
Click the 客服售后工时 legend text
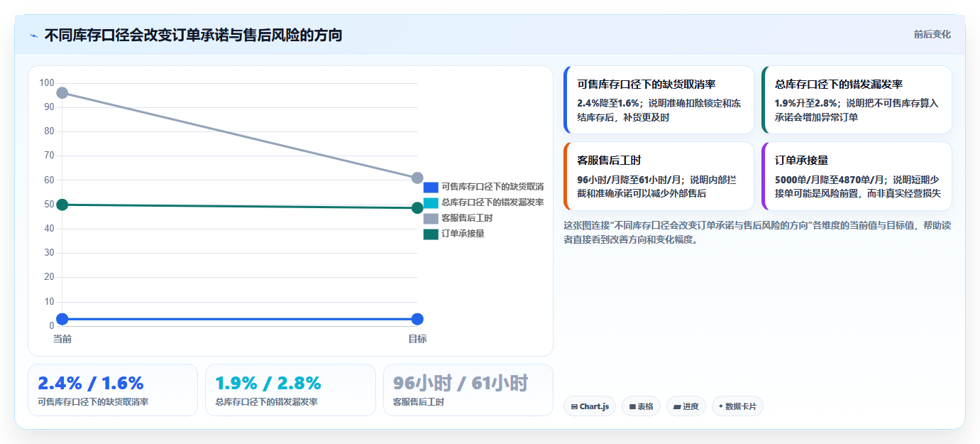pyautogui.click(x=467, y=218)
